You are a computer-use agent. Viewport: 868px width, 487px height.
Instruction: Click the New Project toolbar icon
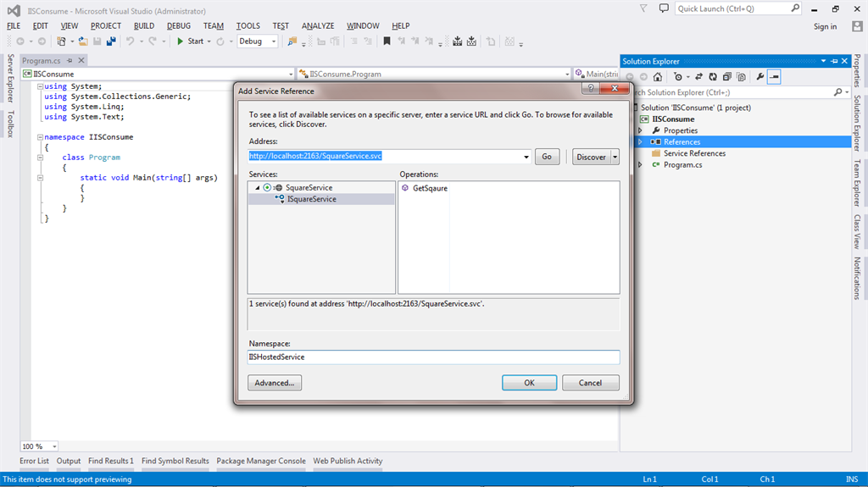[61, 42]
